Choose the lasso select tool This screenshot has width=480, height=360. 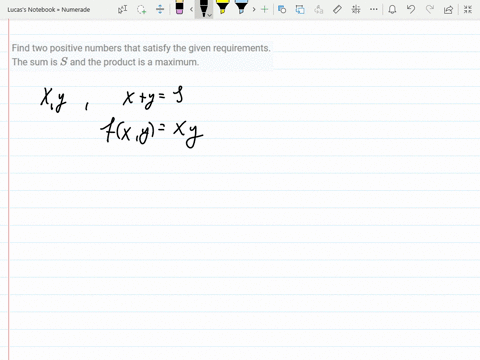(142, 9)
